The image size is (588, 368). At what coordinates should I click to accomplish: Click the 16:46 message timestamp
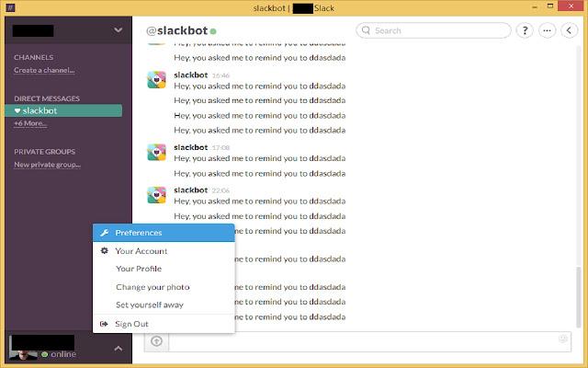tap(220, 75)
